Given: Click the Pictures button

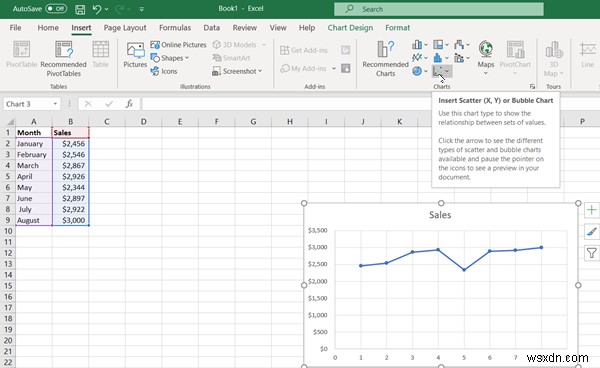Looking at the screenshot, I should pyautogui.click(x=135, y=55).
